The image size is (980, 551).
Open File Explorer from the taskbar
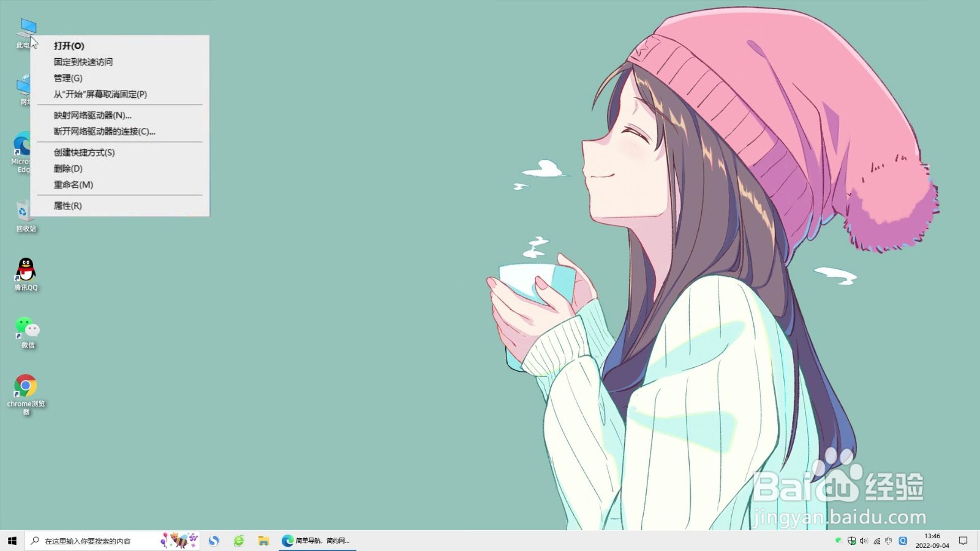click(263, 541)
